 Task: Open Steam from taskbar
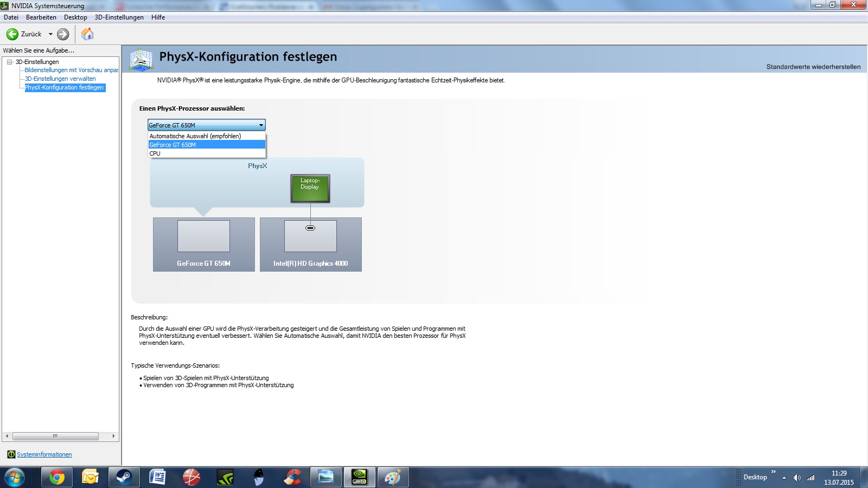pyautogui.click(x=124, y=478)
